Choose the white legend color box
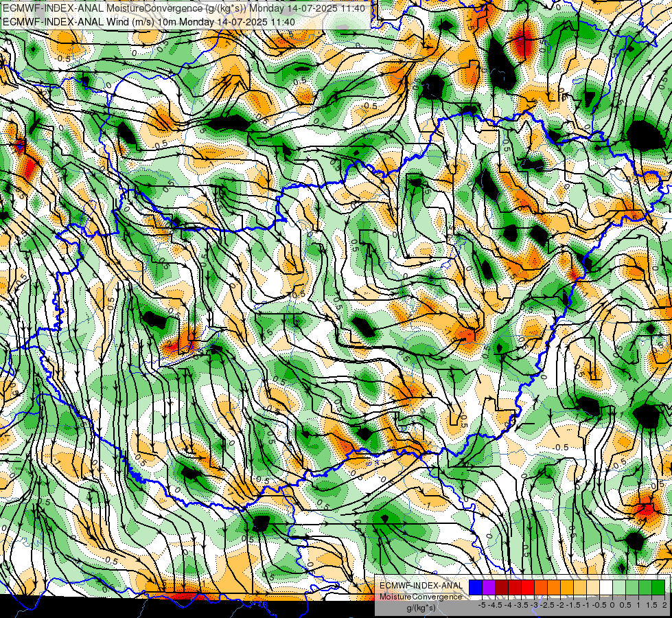Screen dimensions: 672x618 605,587
